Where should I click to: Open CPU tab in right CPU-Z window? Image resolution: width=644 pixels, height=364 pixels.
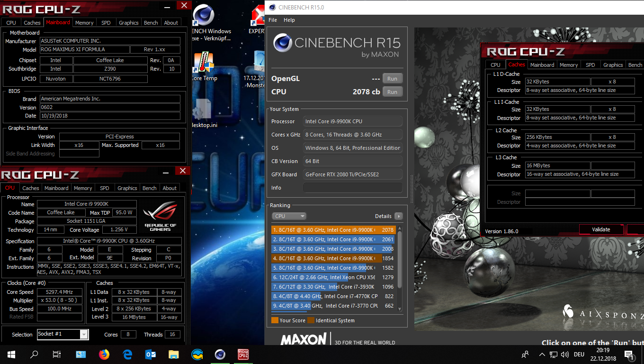point(495,65)
